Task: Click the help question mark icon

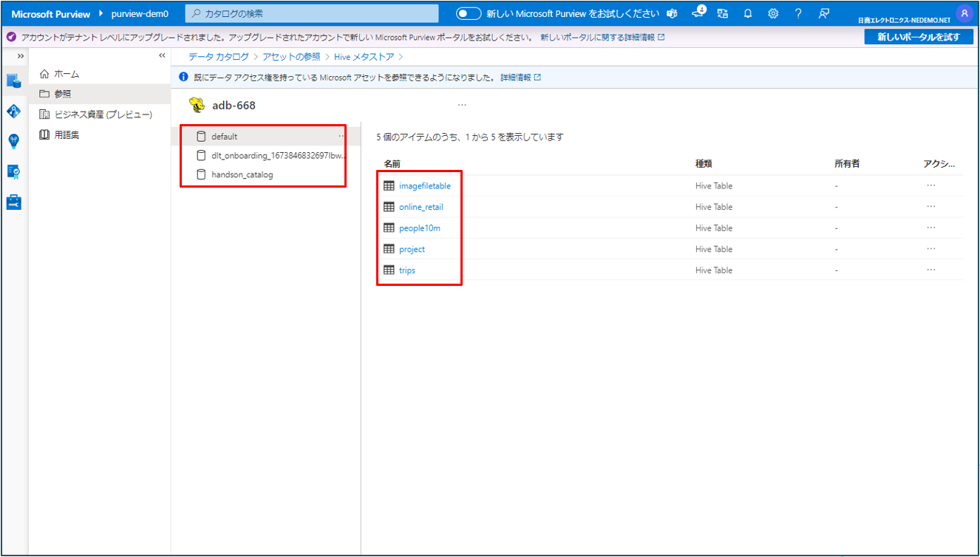Action: [798, 14]
